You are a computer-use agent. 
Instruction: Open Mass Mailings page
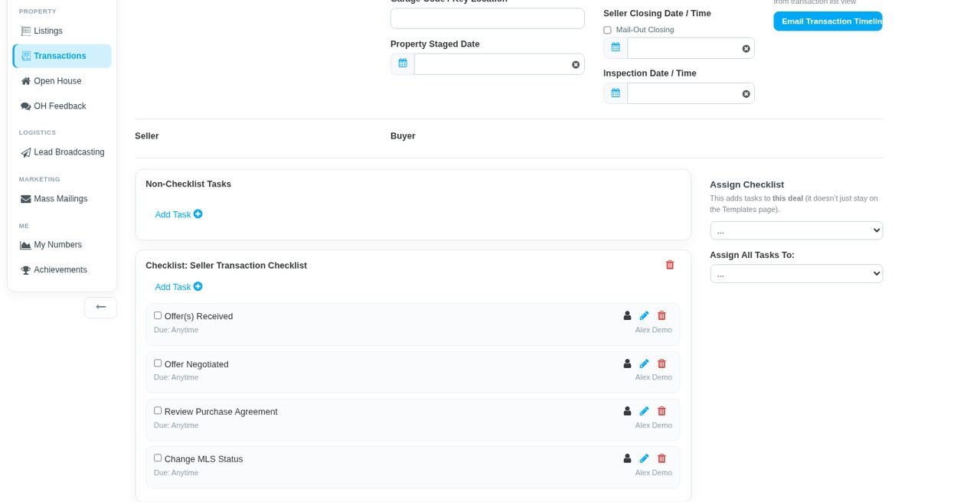tap(62, 199)
